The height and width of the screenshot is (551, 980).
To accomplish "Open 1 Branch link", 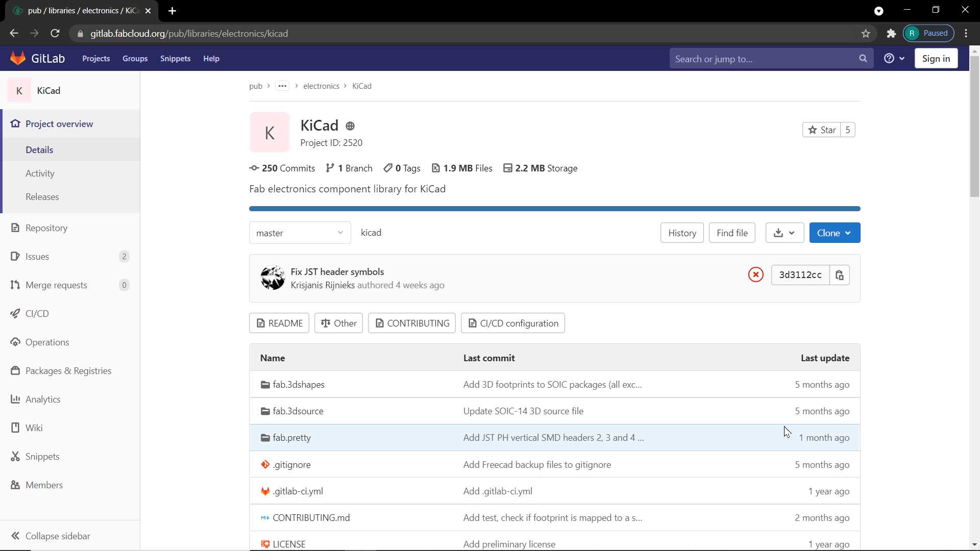I will tap(349, 168).
